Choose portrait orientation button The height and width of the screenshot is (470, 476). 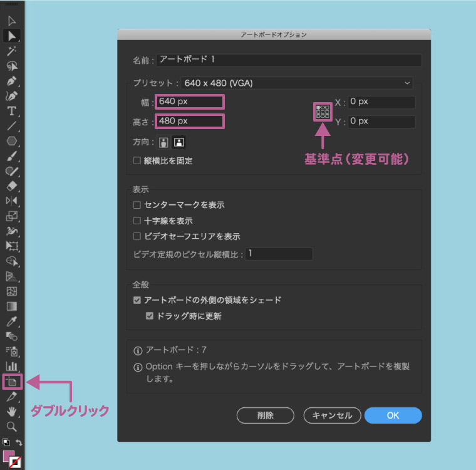coord(163,142)
